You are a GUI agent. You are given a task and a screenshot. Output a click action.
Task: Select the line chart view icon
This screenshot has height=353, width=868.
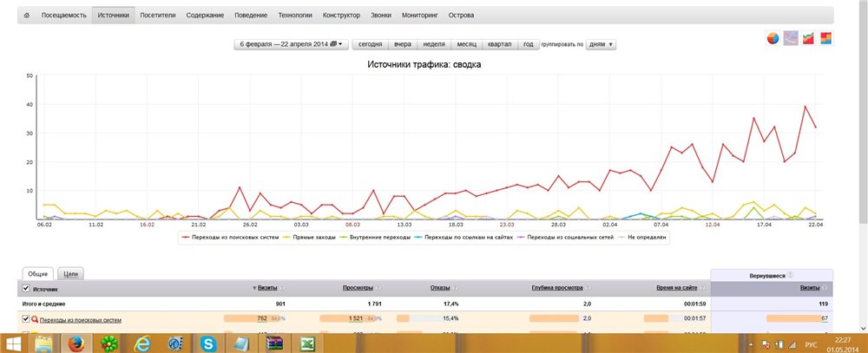(790, 38)
